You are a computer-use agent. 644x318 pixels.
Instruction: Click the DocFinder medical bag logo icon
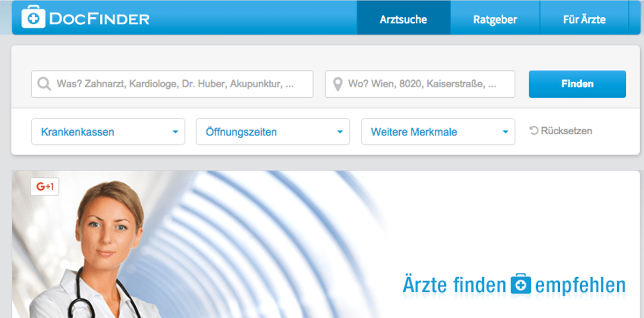[x=33, y=17]
